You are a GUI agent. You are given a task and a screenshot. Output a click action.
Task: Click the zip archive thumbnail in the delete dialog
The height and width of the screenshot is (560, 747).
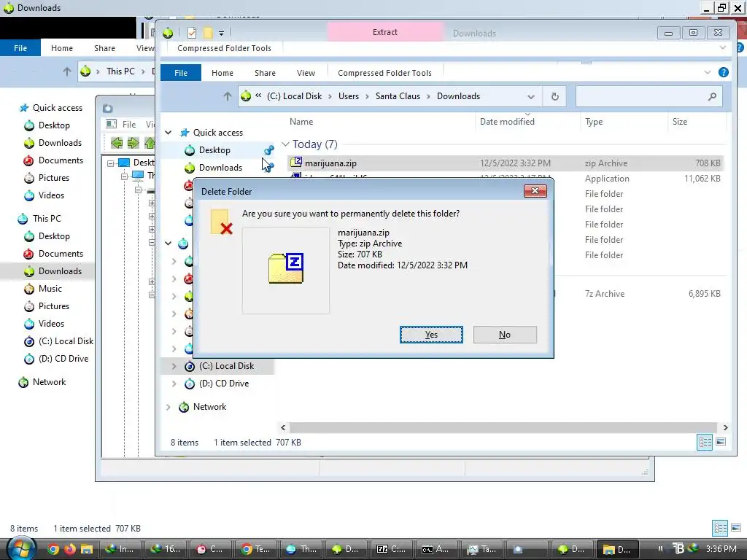286,270
